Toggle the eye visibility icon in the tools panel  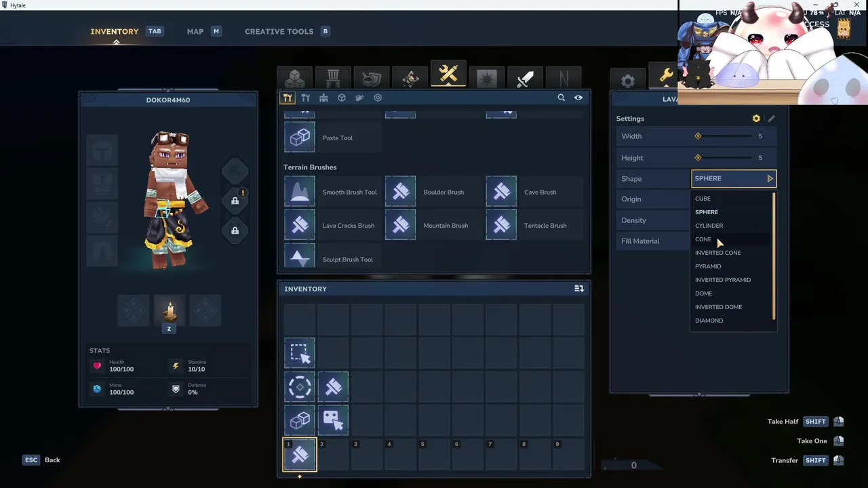click(578, 98)
